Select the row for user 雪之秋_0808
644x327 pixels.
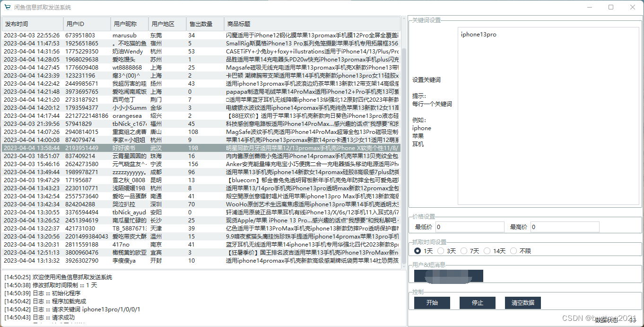point(201,180)
